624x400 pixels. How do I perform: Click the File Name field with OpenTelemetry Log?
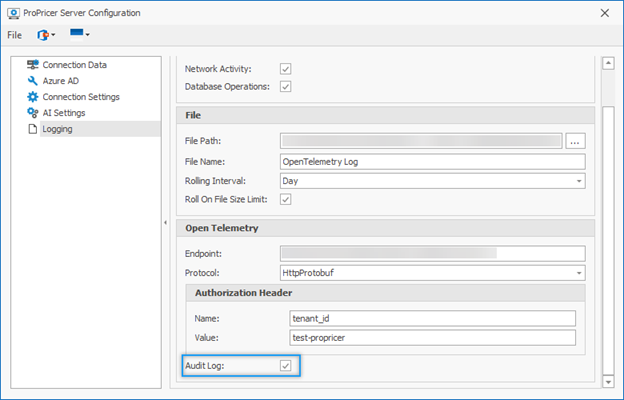pos(433,162)
